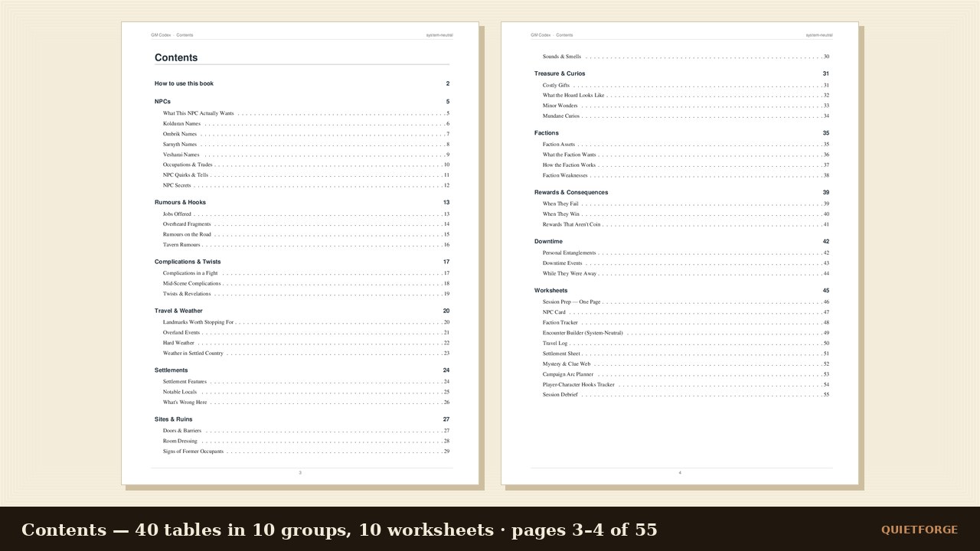This screenshot has width=980, height=551.
Task: Jump to 'Rewards & Consequences' heading
Action: point(681,192)
